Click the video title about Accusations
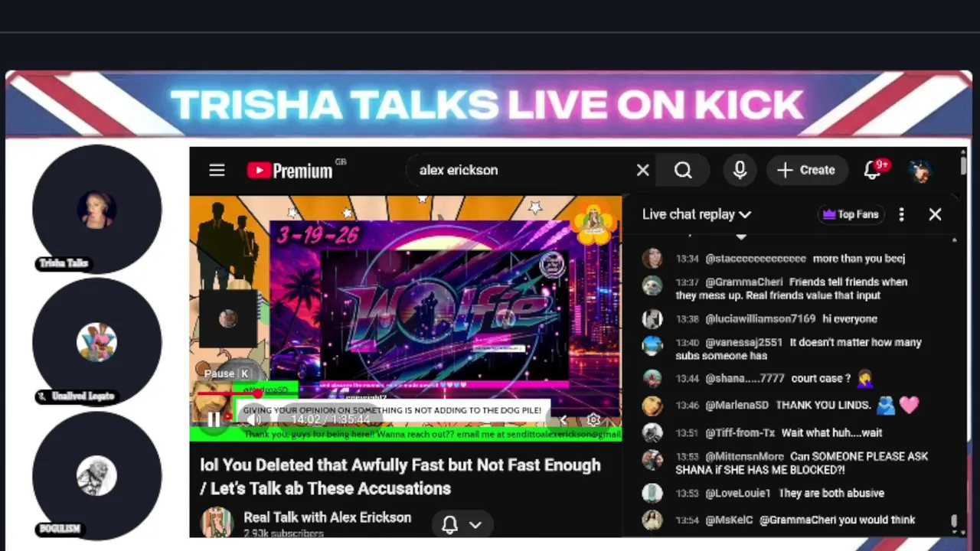The image size is (980, 551). pyautogui.click(x=400, y=477)
